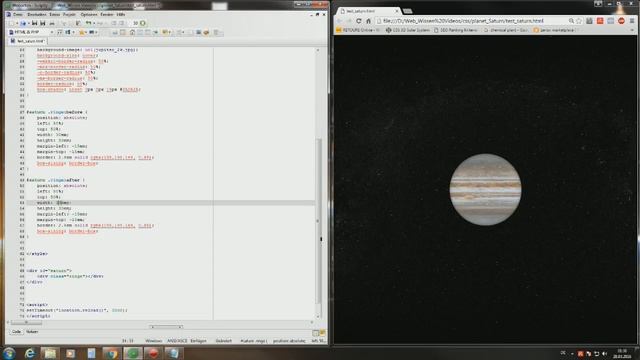The width and height of the screenshot is (640, 360).
Task: Open the Hilfe menu
Action: click(121, 14)
